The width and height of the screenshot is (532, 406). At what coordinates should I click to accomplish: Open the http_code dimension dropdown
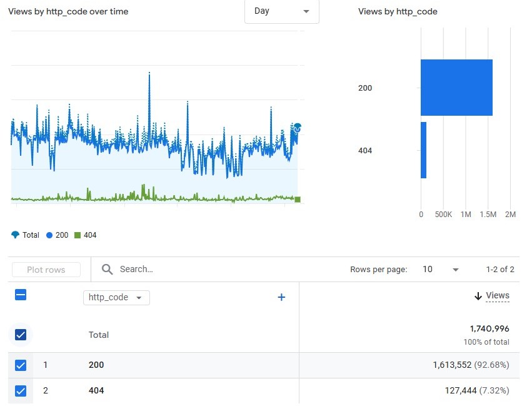coord(116,298)
